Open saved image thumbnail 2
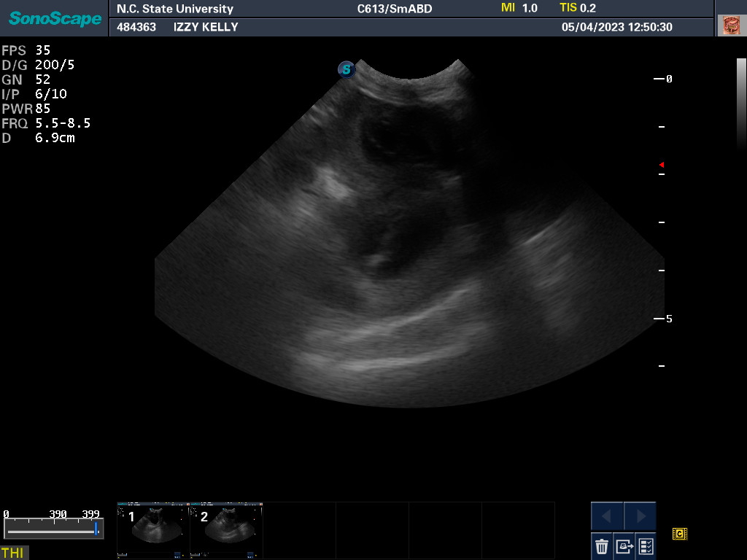 point(226,530)
